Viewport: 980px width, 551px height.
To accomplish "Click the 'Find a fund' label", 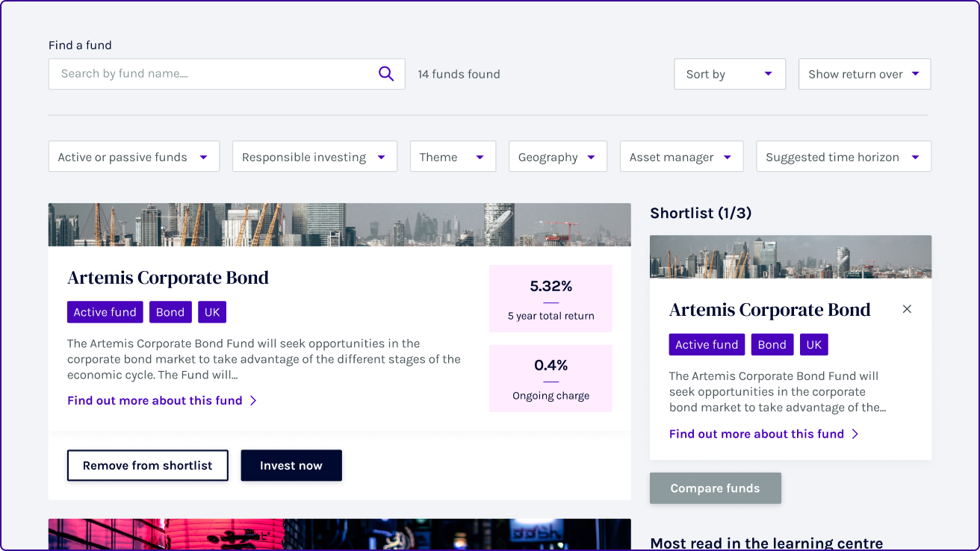I will click(x=80, y=45).
